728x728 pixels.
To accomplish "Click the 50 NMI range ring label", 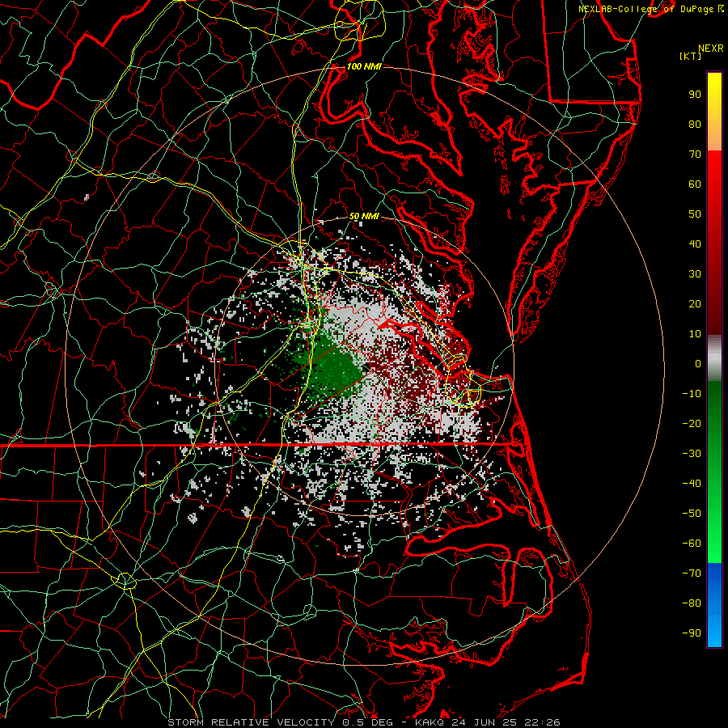I will click(x=364, y=216).
